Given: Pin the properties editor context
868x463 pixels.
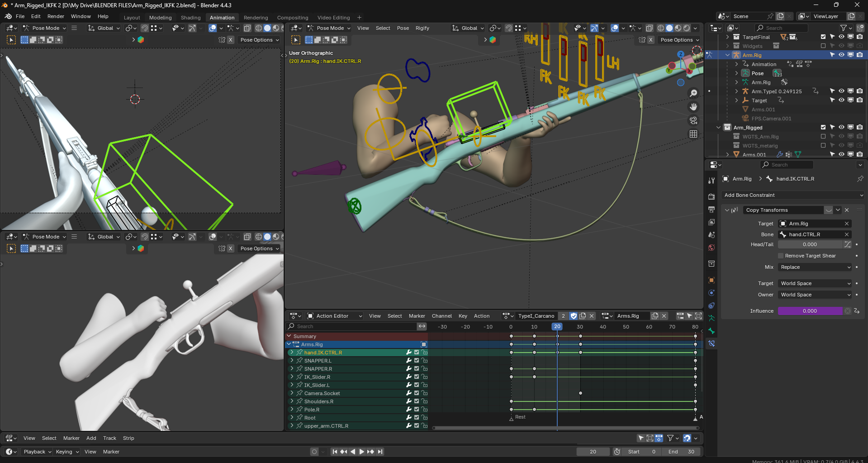Looking at the screenshot, I should click(x=860, y=179).
